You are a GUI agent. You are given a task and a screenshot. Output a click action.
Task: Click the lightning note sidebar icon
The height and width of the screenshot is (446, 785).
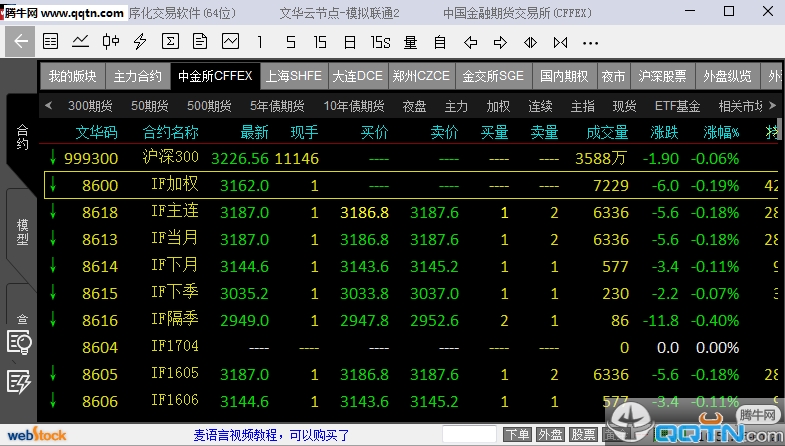click(x=19, y=382)
